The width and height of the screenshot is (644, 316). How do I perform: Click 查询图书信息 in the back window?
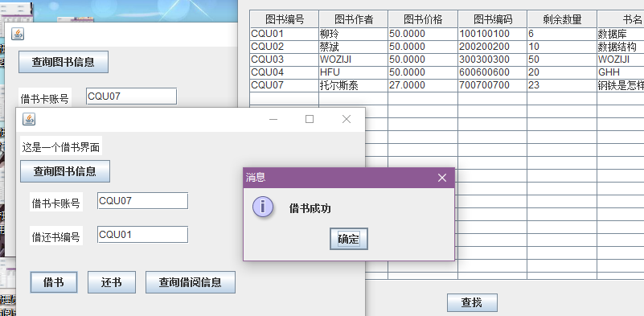pos(64,62)
